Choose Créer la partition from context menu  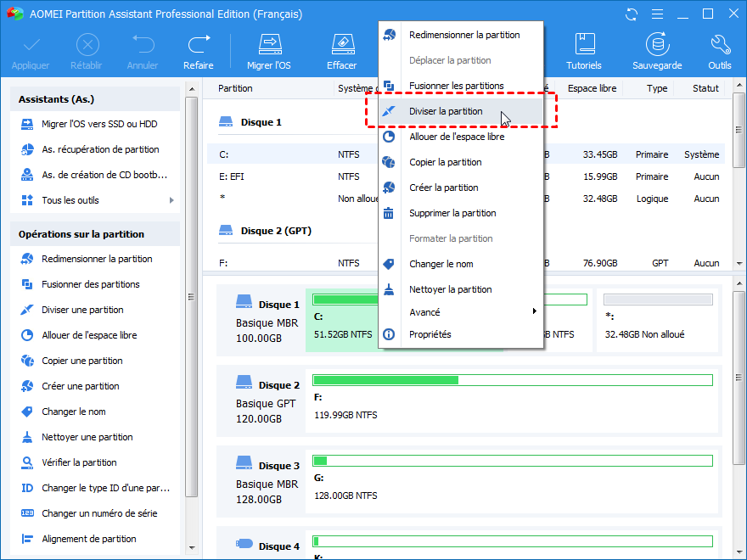[461, 188]
